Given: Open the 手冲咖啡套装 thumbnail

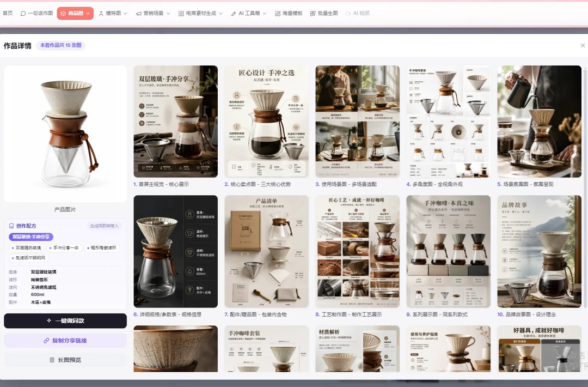Looking at the screenshot, I should pyautogui.click(x=267, y=349).
